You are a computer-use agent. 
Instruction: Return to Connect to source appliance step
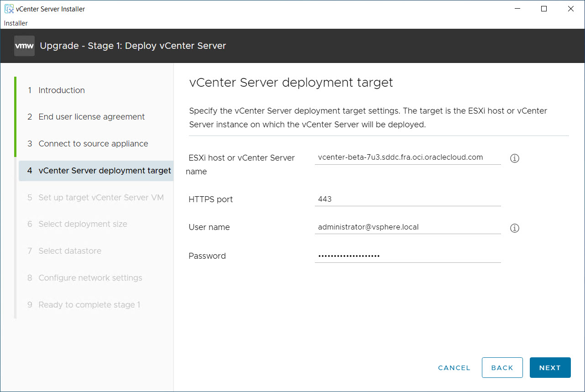coord(93,144)
